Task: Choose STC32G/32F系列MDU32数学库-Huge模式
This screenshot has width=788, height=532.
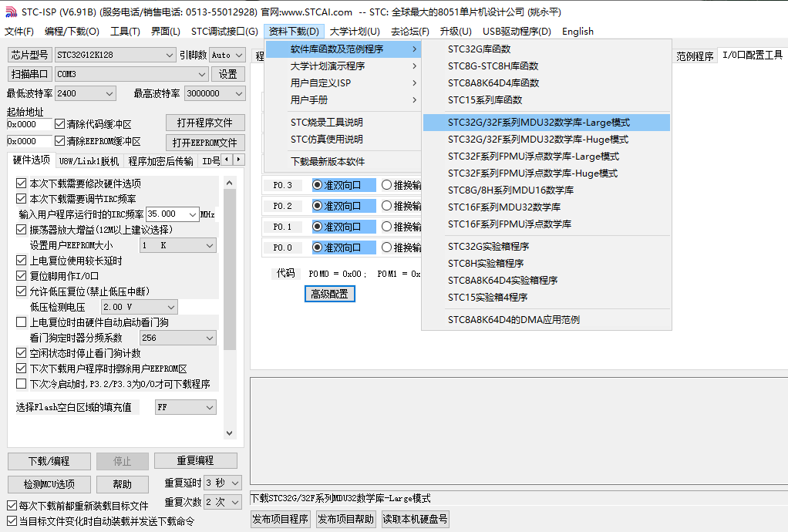Action: 547,139
